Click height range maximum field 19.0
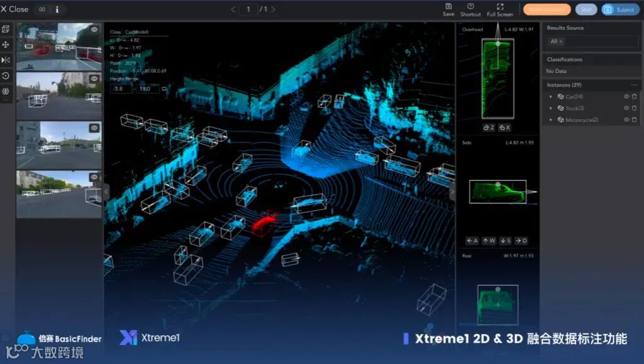Screen dimensions: 644x364 pos(147,88)
